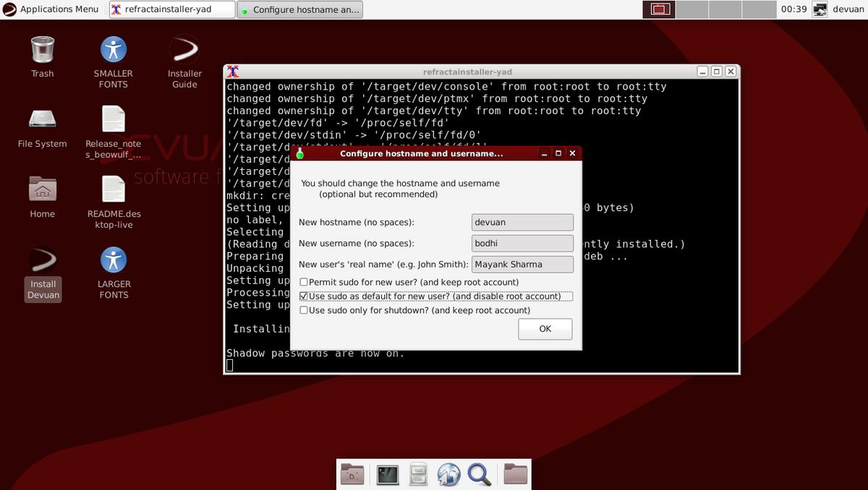The image size is (868, 490).
Task: Switch to the refractainstaller-yad taskbar tab
Action: (171, 9)
